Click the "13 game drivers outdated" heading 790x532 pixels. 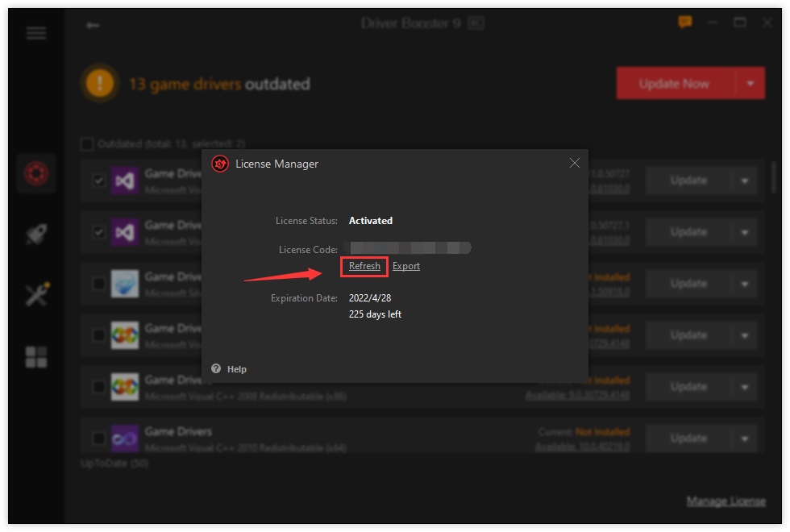pos(219,84)
